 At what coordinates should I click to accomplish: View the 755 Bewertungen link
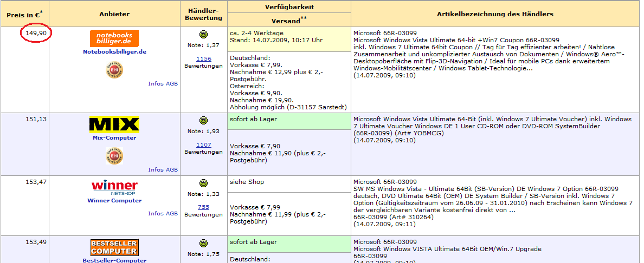204,207
